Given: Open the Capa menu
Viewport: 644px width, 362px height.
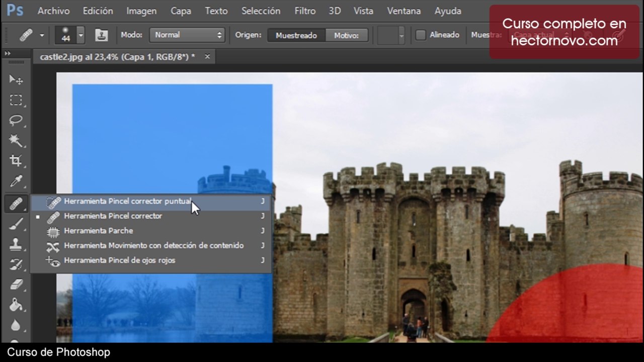Looking at the screenshot, I should pos(181,11).
